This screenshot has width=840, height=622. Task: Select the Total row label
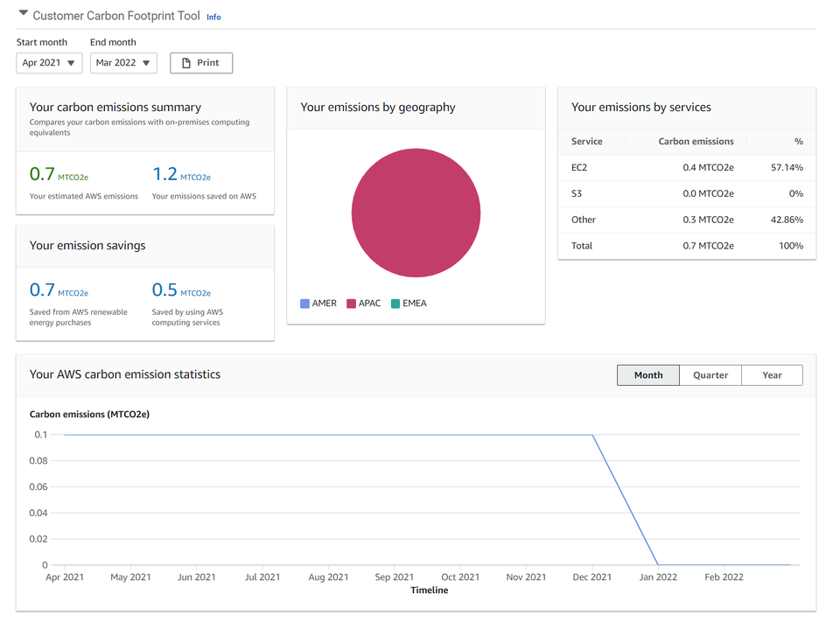tap(582, 246)
